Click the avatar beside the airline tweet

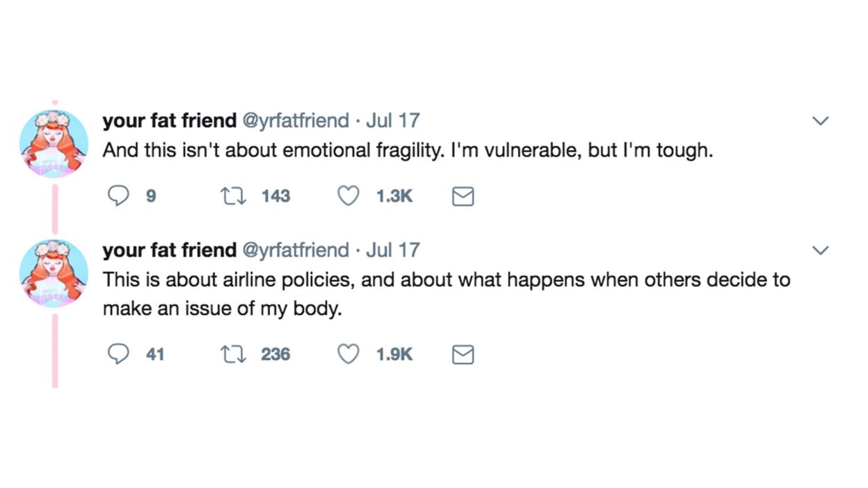pyautogui.click(x=54, y=273)
